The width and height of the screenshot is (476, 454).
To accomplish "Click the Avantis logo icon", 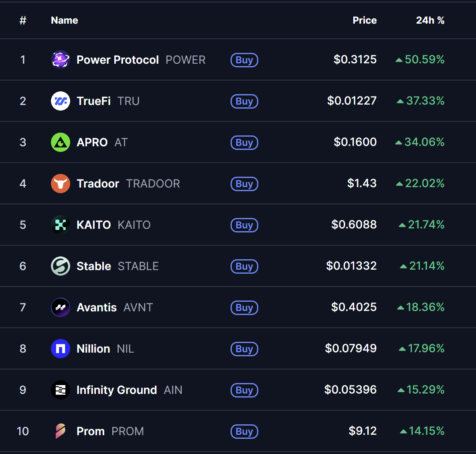I will 61,307.
